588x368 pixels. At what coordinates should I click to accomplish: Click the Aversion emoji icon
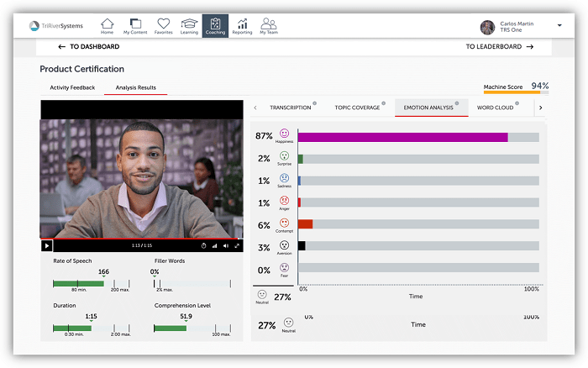point(284,245)
